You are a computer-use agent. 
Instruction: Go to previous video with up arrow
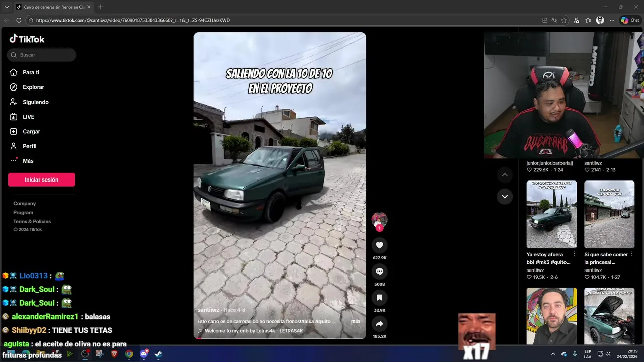pos(505,175)
